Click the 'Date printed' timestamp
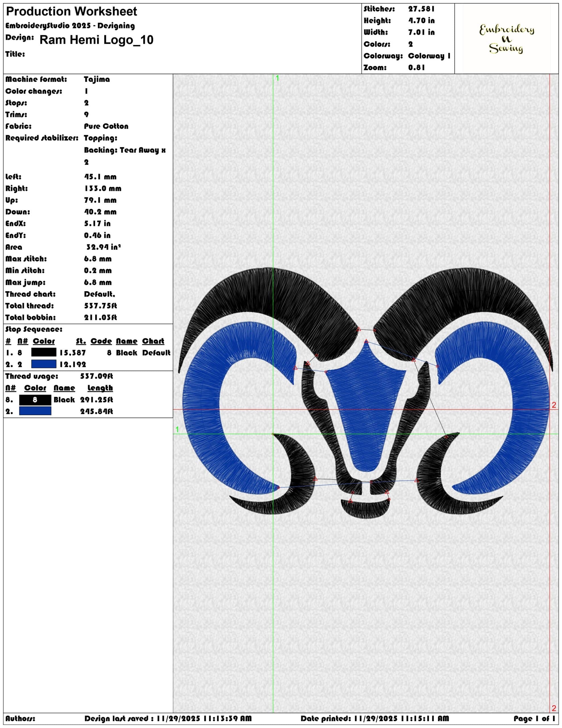Image resolution: width=562 pixels, height=728 pixels. pos(374,719)
